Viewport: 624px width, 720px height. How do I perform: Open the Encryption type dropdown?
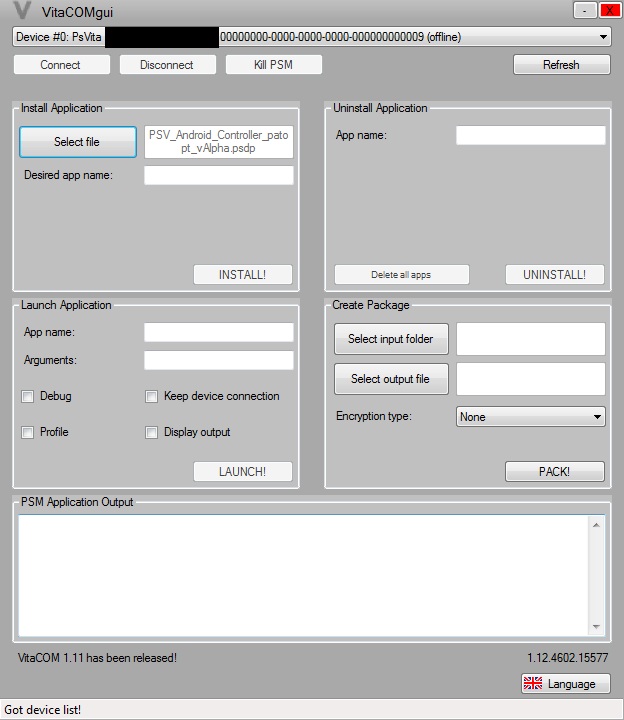pos(531,416)
